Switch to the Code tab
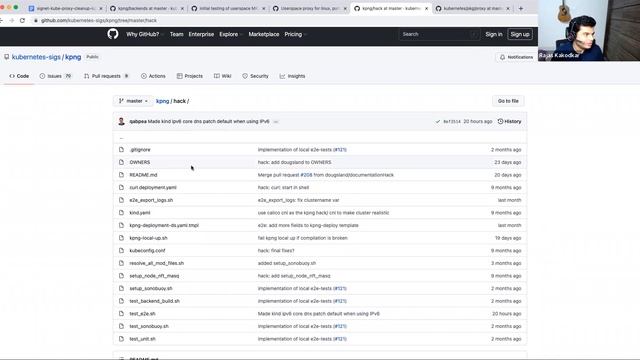The height and width of the screenshot is (360, 640). [x=19, y=76]
